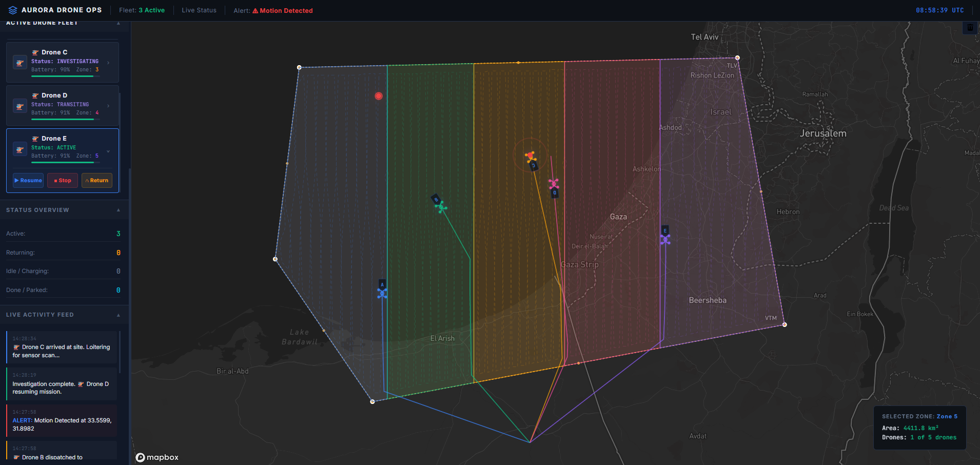This screenshot has height=465, width=980.
Task: Open the Live Status tab
Action: 199,10
